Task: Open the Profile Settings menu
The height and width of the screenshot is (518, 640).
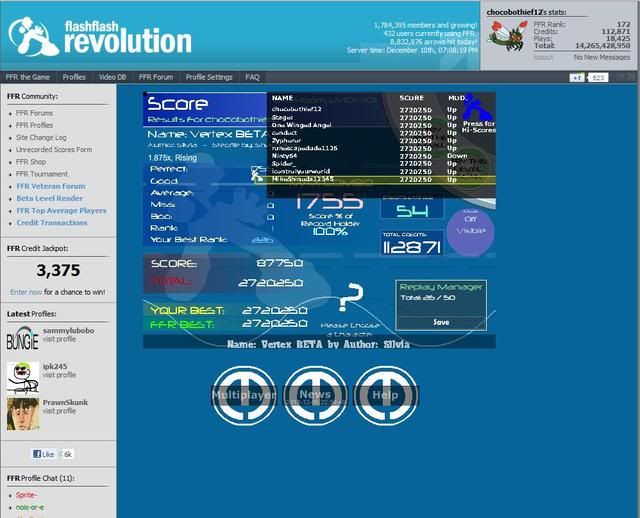Action: pyautogui.click(x=209, y=77)
